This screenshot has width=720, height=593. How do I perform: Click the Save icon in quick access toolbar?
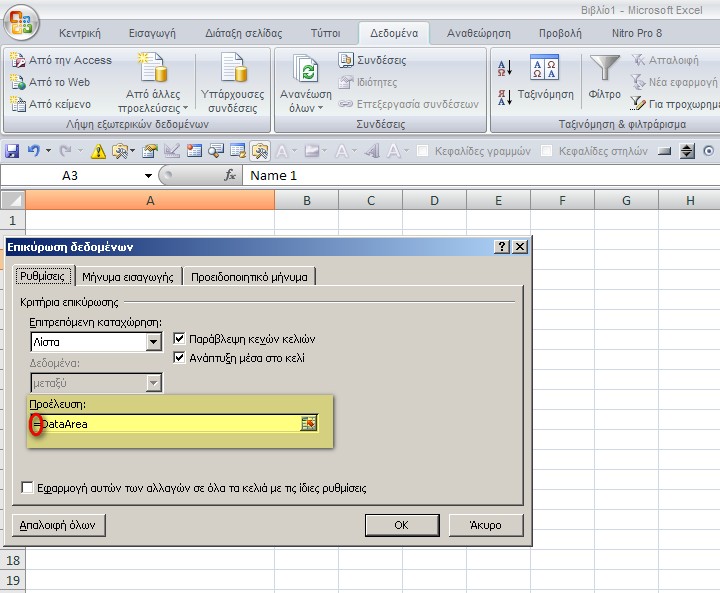pyautogui.click(x=12, y=151)
